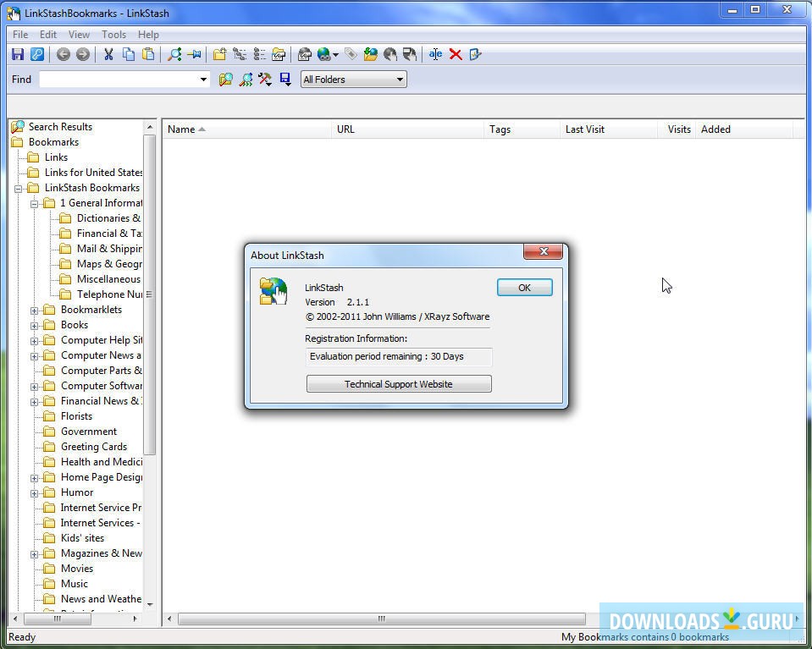The height and width of the screenshot is (649, 812).
Task: Click the Rename (abc cursor) icon
Action: tap(435, 54)
